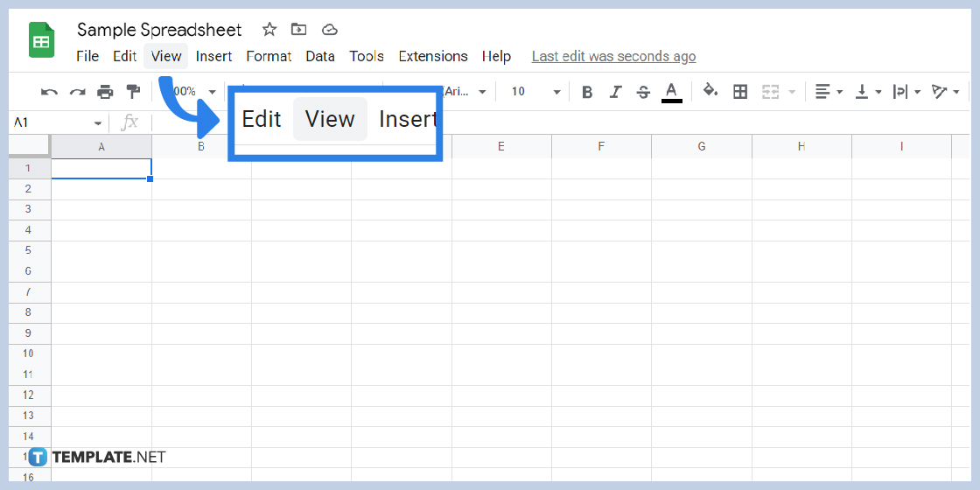The width and height of the screenshot is (980, 490).
Task: Open the Insert menu in menu bar
Action: 213,56
